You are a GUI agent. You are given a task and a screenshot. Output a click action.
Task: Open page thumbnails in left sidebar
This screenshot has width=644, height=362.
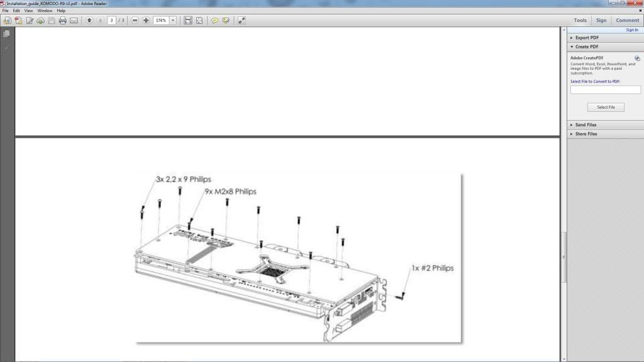(7, 34)
